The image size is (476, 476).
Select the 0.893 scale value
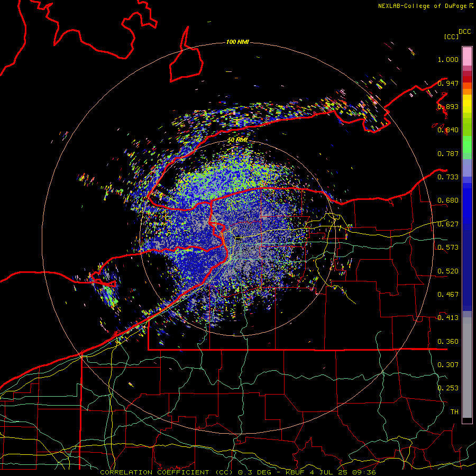(448, 106)
